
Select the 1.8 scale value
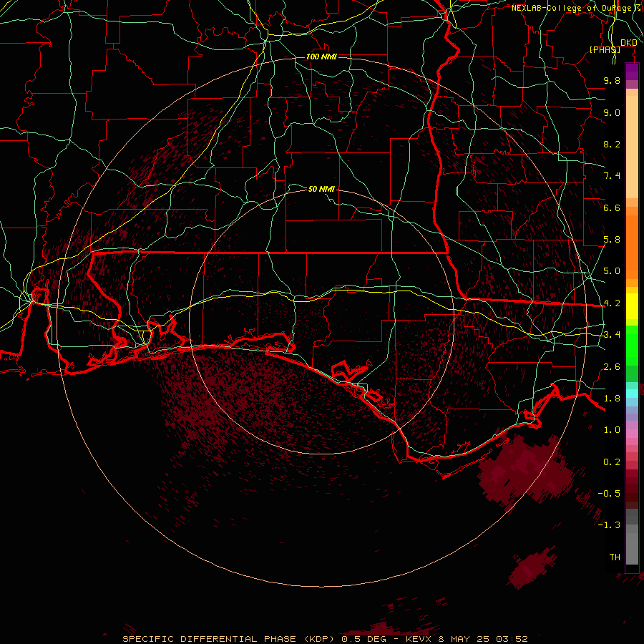pos(612,399)
